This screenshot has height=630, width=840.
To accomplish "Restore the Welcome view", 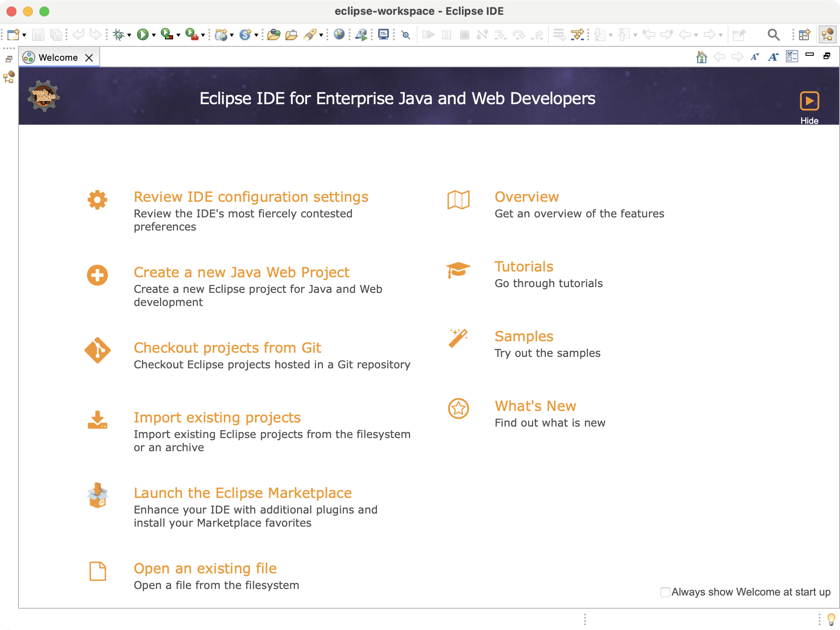I will 827,56.
